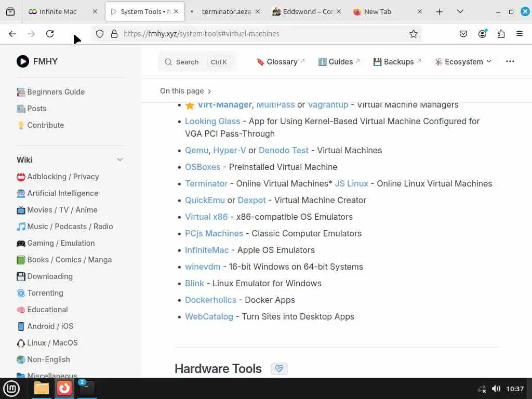
Task: Open a new tab with plus button
Action: tap(440, 12)
